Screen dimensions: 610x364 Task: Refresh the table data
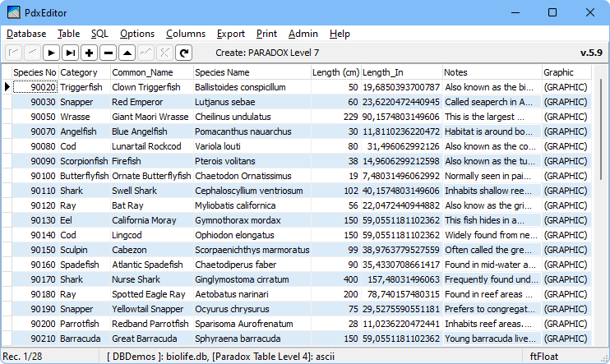click(x=184, y=53)
